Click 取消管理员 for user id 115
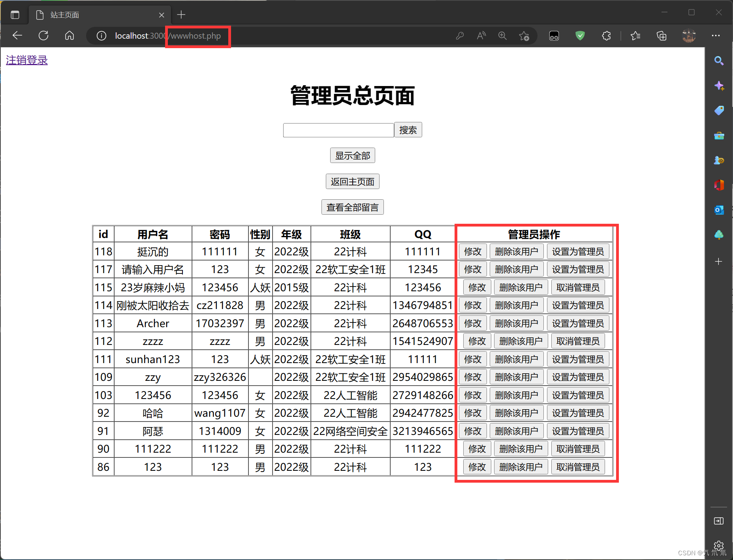The image size is (733, 560). tap(578, 287)
